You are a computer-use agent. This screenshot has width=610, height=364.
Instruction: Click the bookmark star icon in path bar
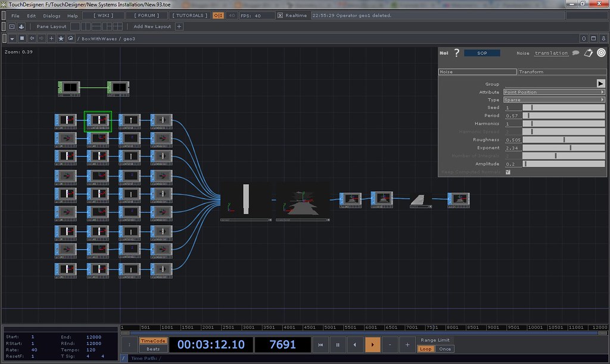[61, 39]
